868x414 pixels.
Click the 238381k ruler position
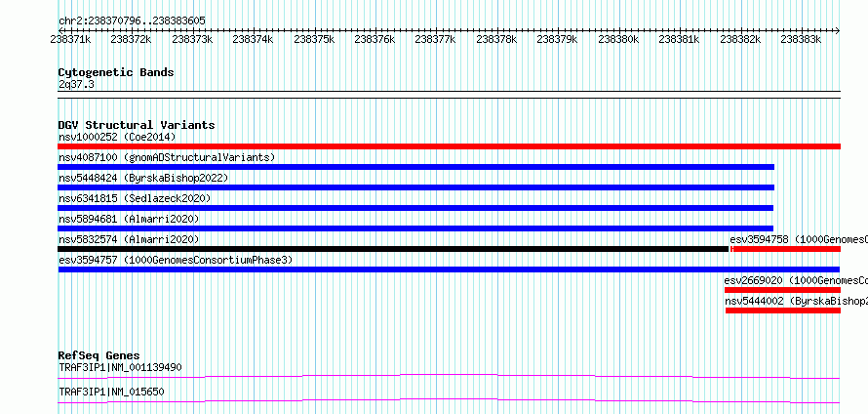pyautogui.click(x=680, y=39)
